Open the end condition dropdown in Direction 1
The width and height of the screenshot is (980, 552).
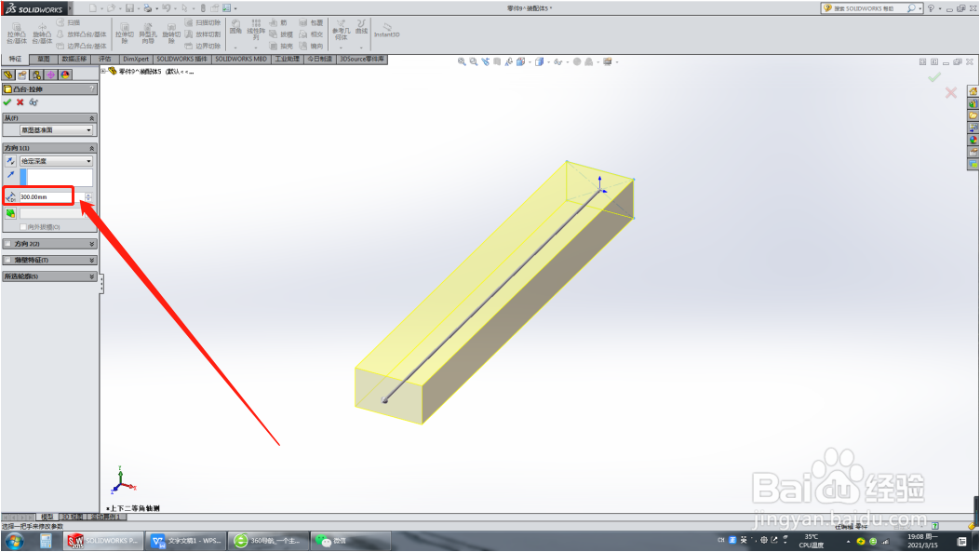56,161
